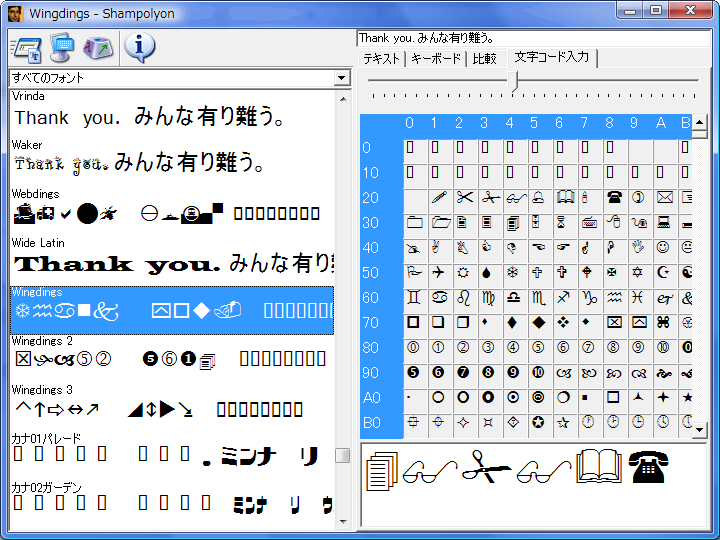720x540 pixels.
Task: Pick the Leo zodiac glyph in row 60
Action: coord(464,298)
